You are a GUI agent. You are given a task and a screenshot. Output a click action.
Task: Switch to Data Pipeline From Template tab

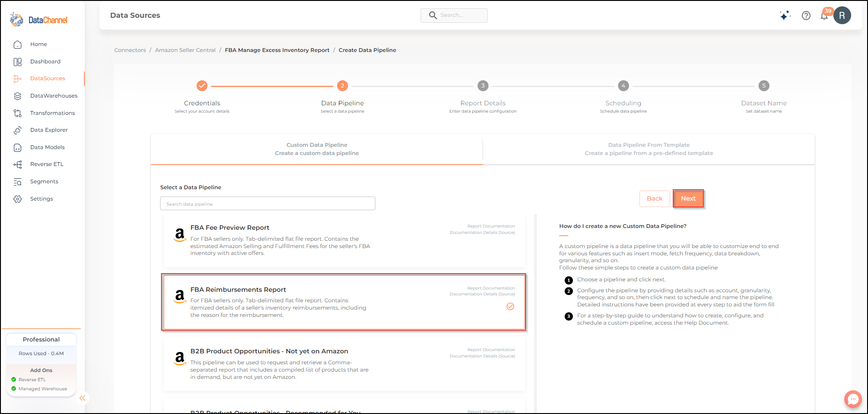click(x=649, y=149)
